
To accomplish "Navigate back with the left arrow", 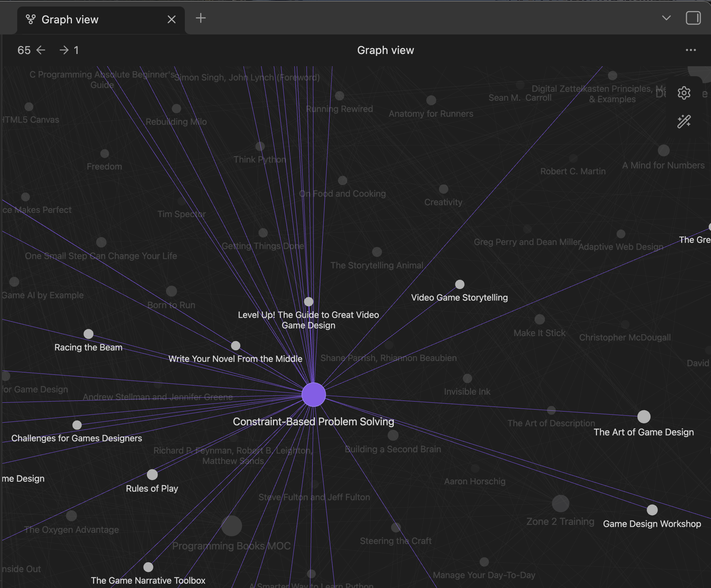I will coord(41,50).
